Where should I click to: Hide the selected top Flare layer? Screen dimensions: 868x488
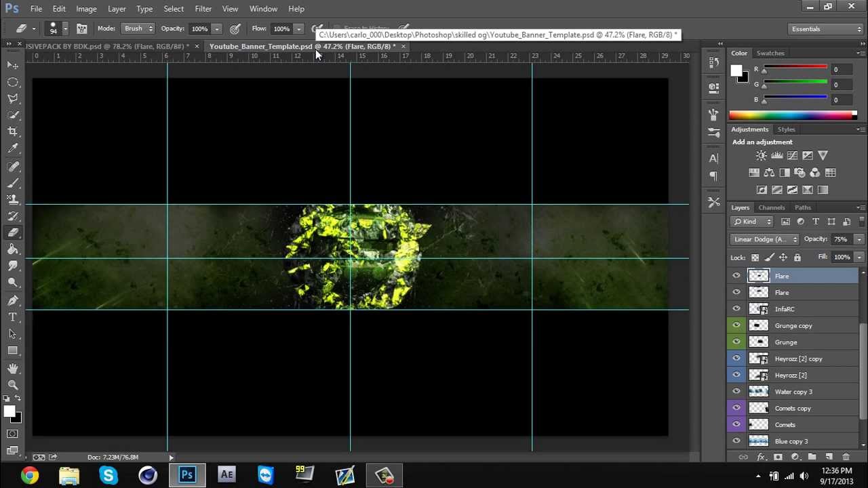[736, 276]
